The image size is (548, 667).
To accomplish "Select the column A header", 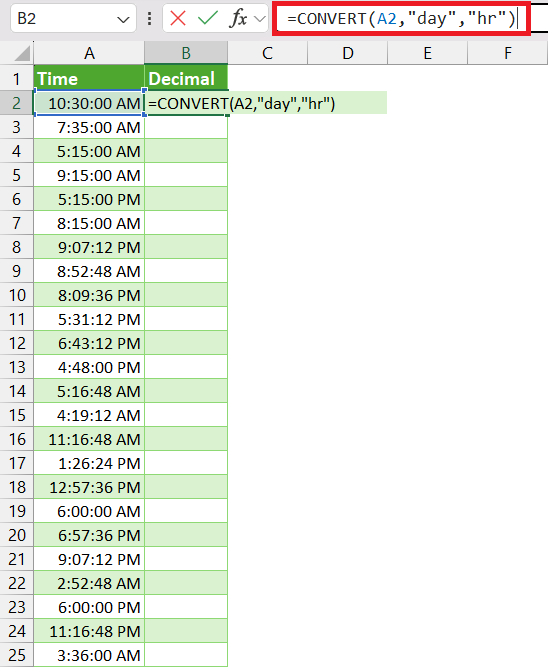I will pos(89,53).
